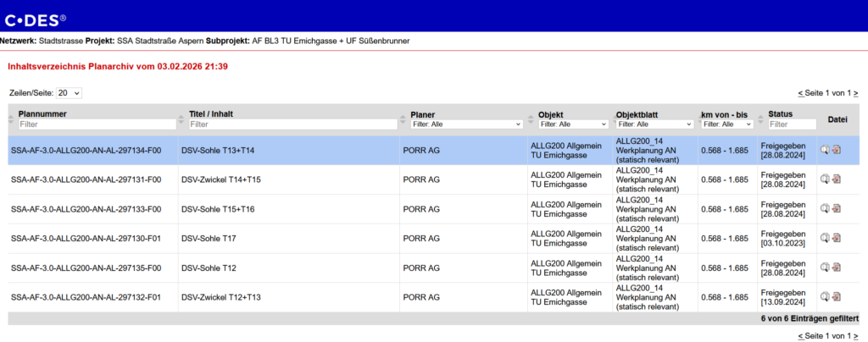Screen dimensions: 868x342
Task: Open the km von - bis filter dropdown
Action: (727, 124)
